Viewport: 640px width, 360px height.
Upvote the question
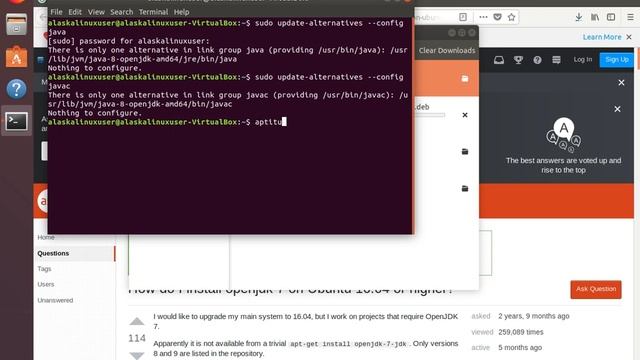[137, 321]
